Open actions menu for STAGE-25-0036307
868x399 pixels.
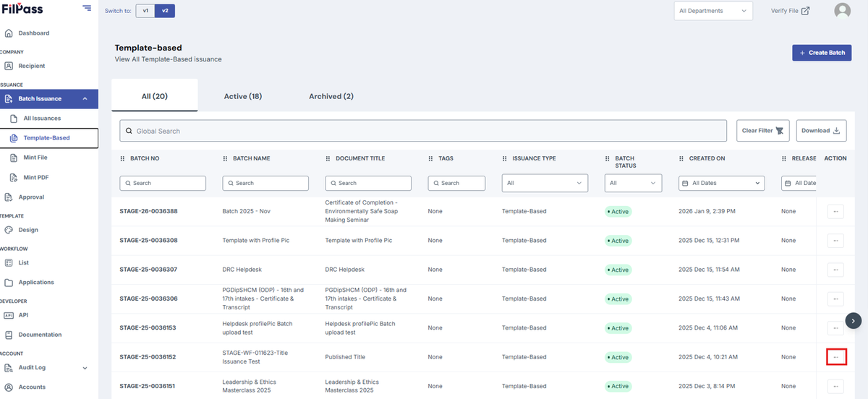tap(835, 270)
